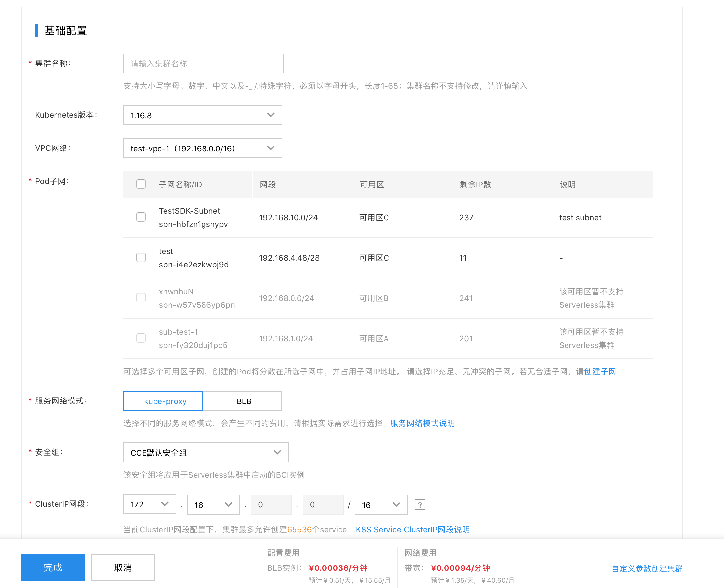Image resolution: width=724 pixels, height=588 pixels.
Task: Click the 192.168.4.48/28 network segment cell
Action: tap(289, 258)
